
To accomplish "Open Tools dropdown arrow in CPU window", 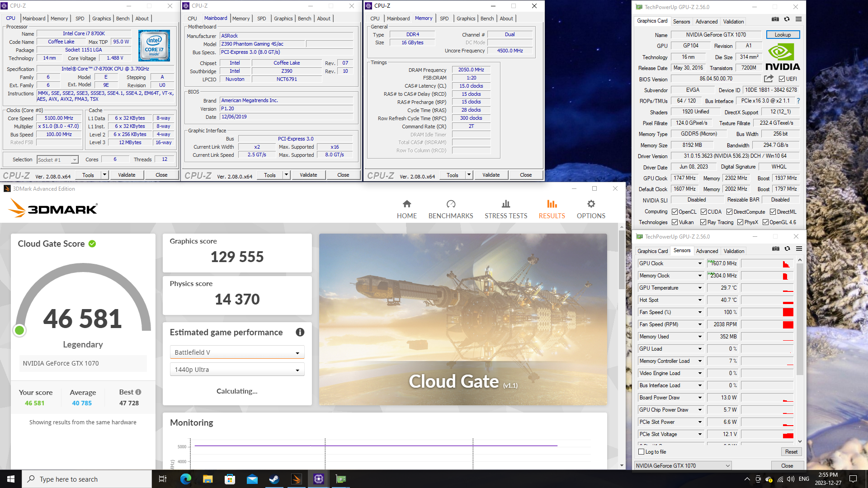I will pos(104,175).
